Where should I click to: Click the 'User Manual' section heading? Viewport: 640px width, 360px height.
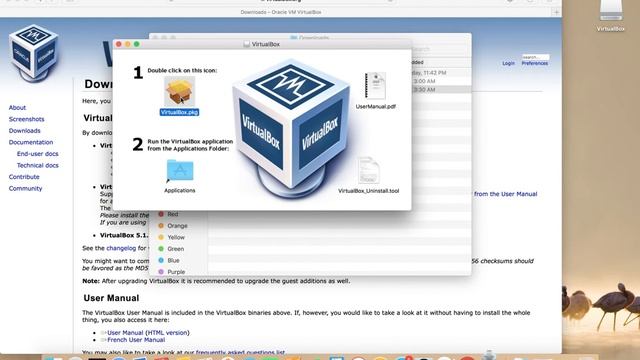click(111, 298)
